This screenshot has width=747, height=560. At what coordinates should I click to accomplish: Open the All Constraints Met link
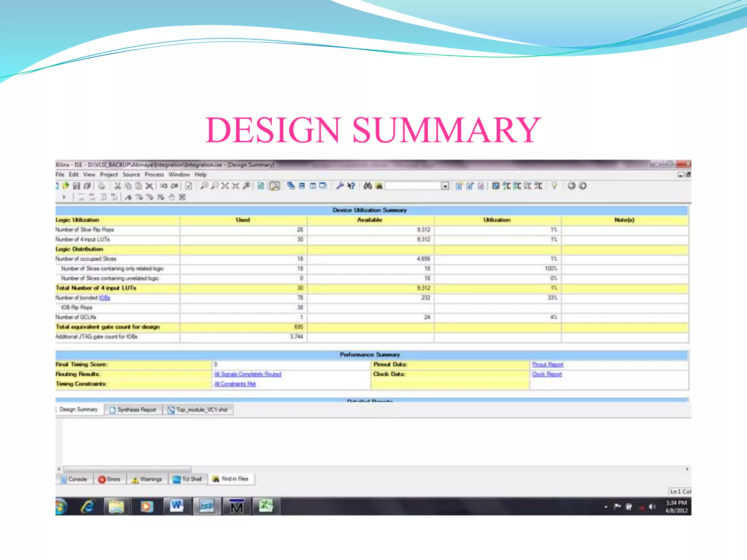click(x=235, y=384)
